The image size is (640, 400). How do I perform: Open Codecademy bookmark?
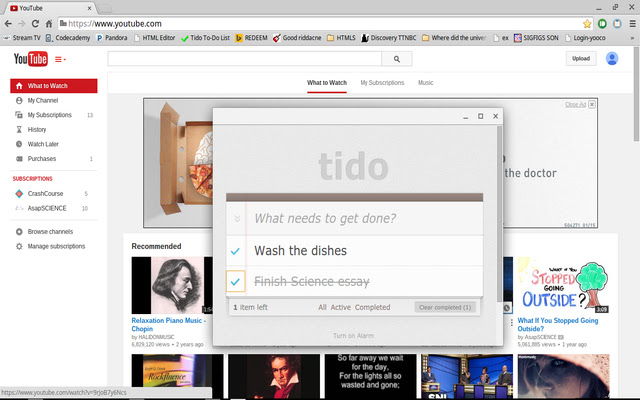tap(68, 38)
